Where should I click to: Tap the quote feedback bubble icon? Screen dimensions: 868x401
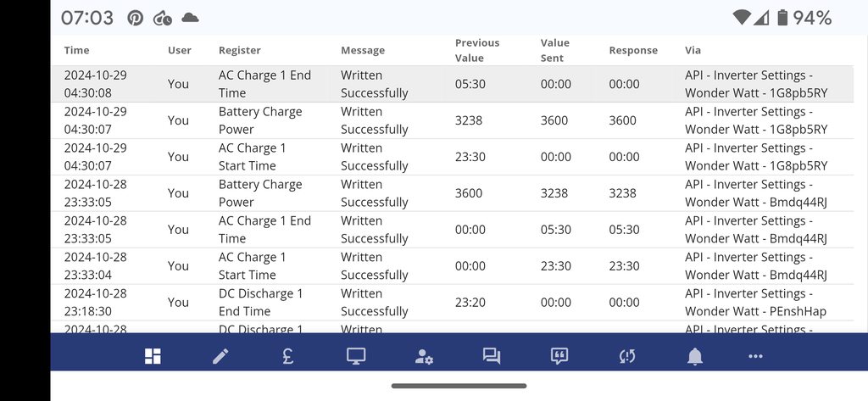point(559,357)
